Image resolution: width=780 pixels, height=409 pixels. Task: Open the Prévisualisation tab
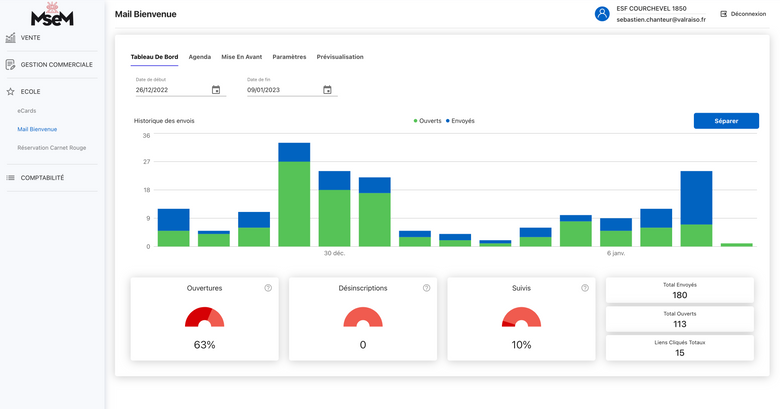[340, 57]
